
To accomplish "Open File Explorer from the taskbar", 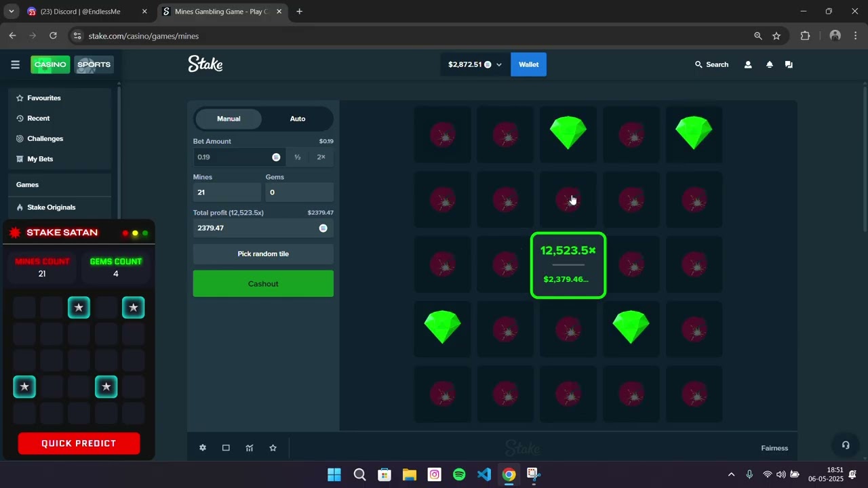I will tap(409, 474).
